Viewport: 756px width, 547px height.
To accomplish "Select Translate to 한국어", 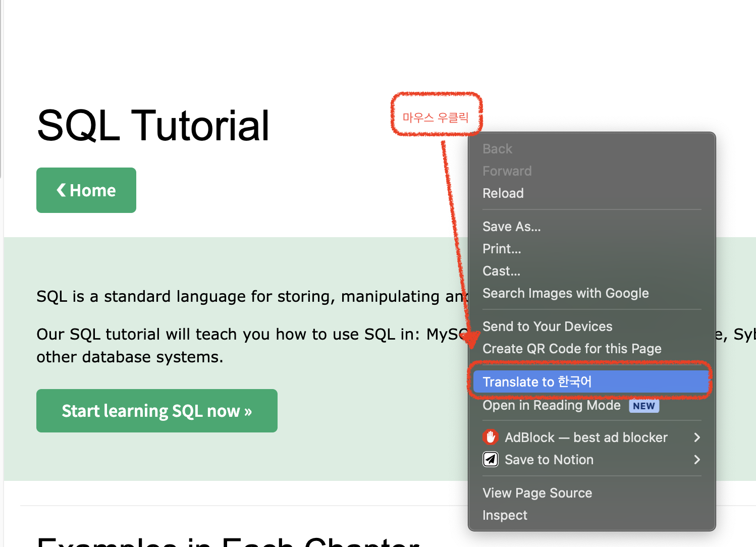I will pos(537,382).
